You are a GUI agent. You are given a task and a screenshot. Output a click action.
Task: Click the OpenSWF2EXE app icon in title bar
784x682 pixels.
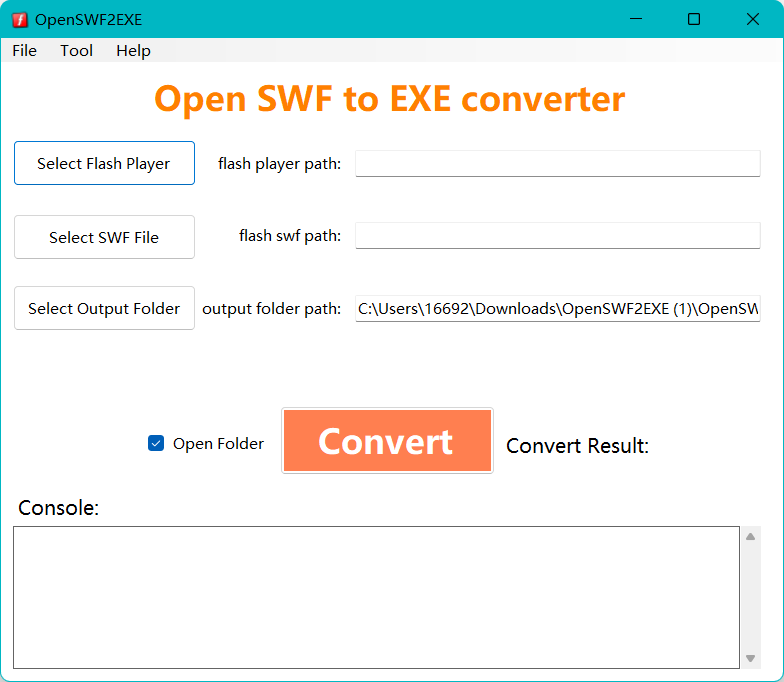coord(20,20)
